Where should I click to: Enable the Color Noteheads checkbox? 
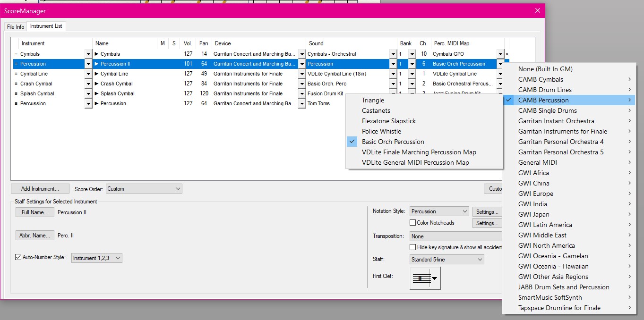(x=413, y=223)
